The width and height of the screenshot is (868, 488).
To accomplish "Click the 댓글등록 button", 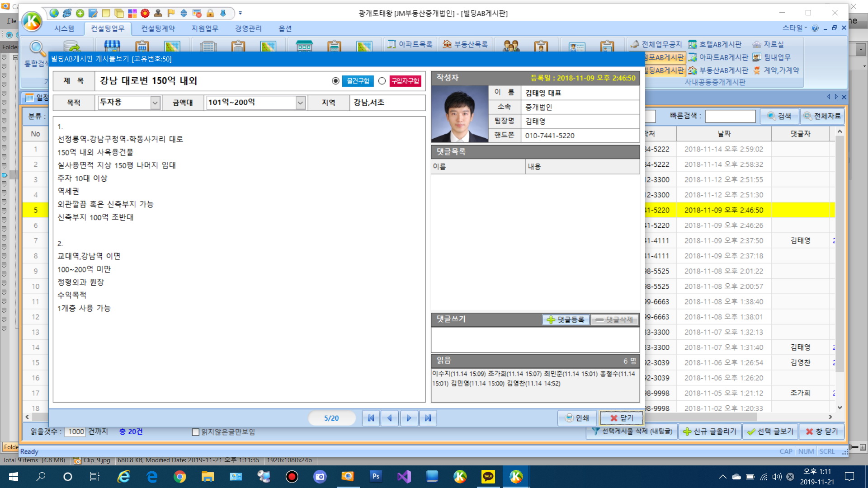I will pyautogui.click(x=566, y=320).
